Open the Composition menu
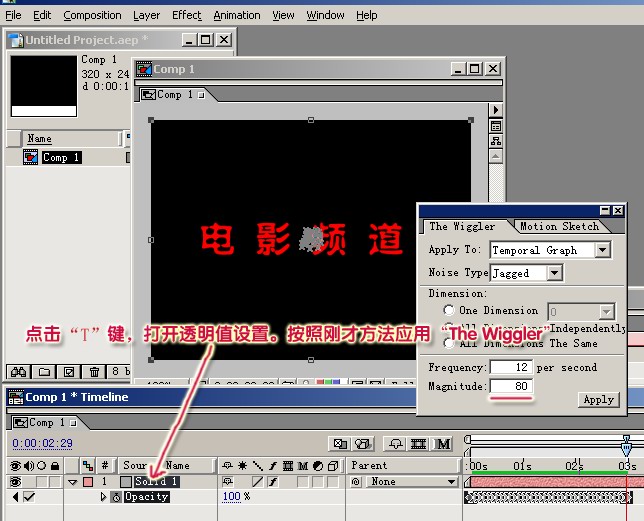This screenshot has height=521, width=644. click(x=92, y=15)
